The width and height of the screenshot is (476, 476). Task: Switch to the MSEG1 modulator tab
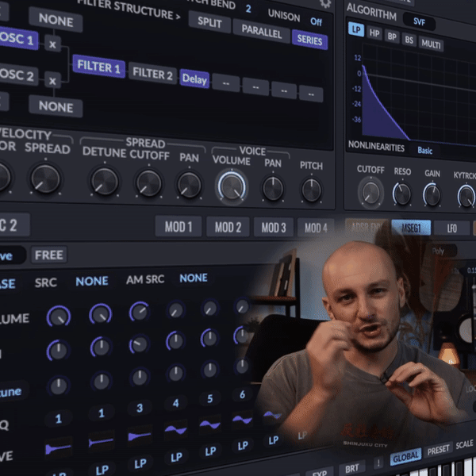411,228
